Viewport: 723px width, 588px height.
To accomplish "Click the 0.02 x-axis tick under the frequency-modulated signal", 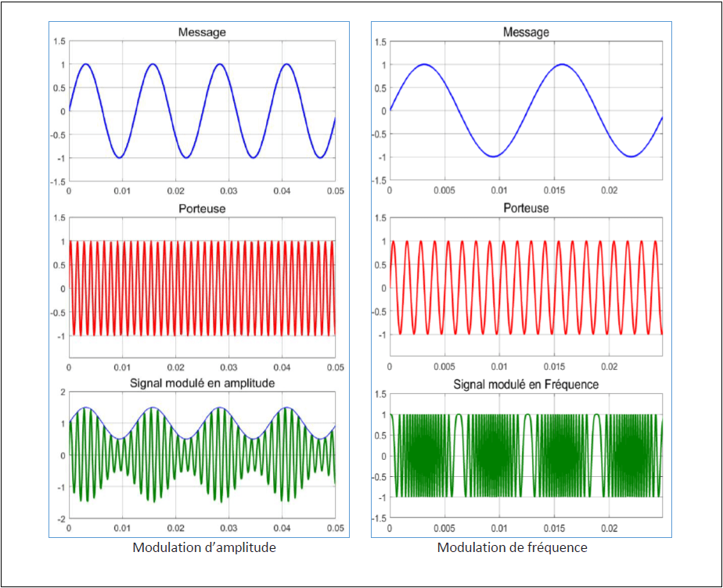I will tap(608, 528).
